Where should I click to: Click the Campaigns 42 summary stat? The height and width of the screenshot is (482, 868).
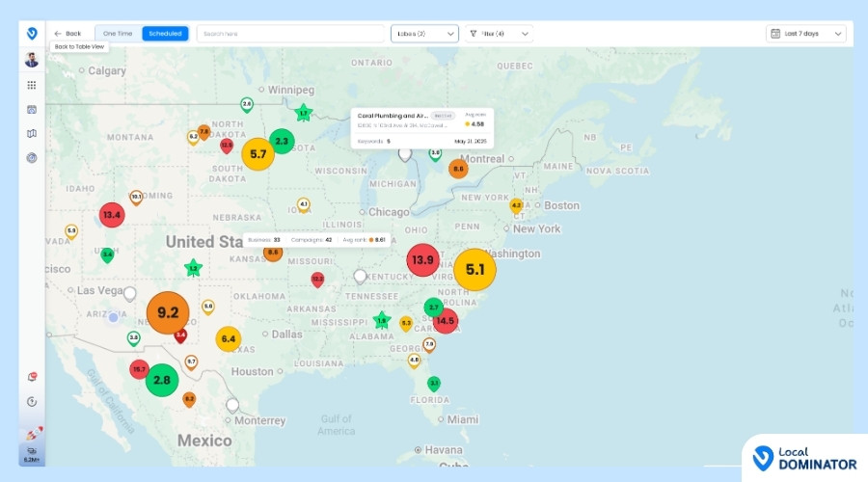pos(312,240)
